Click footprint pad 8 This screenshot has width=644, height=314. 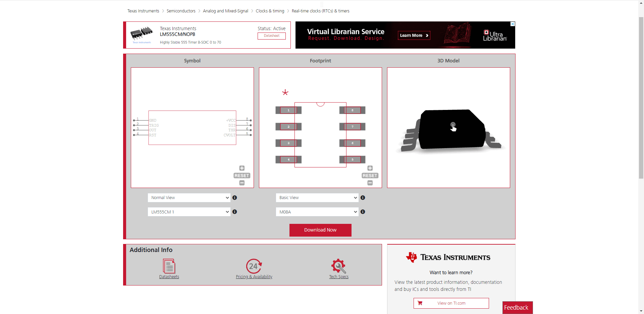(352, 110)
